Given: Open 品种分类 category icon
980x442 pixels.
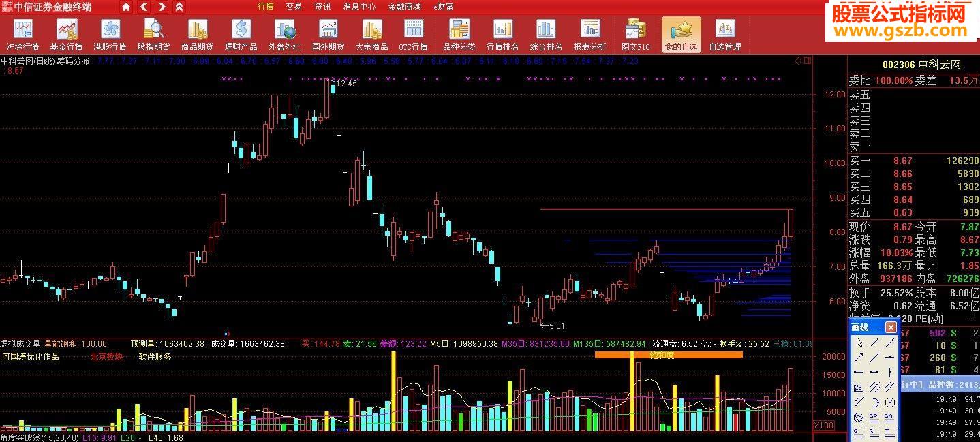Looking at the screenshot, I should (x=459, y=34).
